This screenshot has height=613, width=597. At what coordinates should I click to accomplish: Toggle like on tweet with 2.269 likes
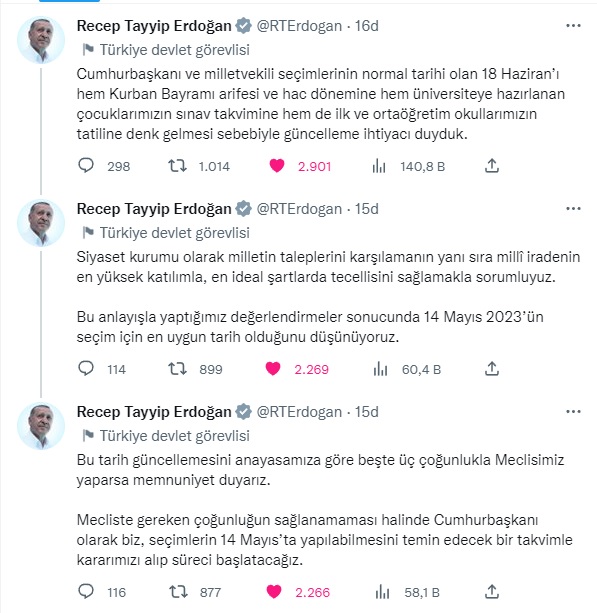pos(273,369)
